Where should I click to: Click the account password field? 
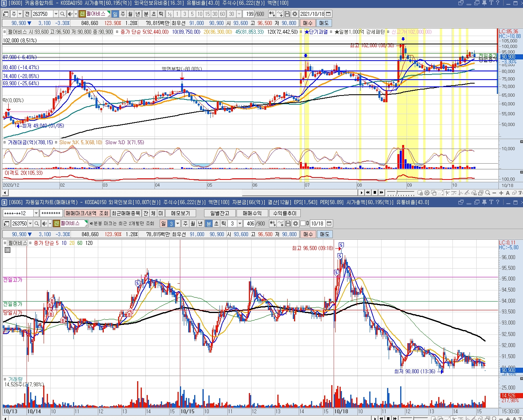(x=51, y=213)
